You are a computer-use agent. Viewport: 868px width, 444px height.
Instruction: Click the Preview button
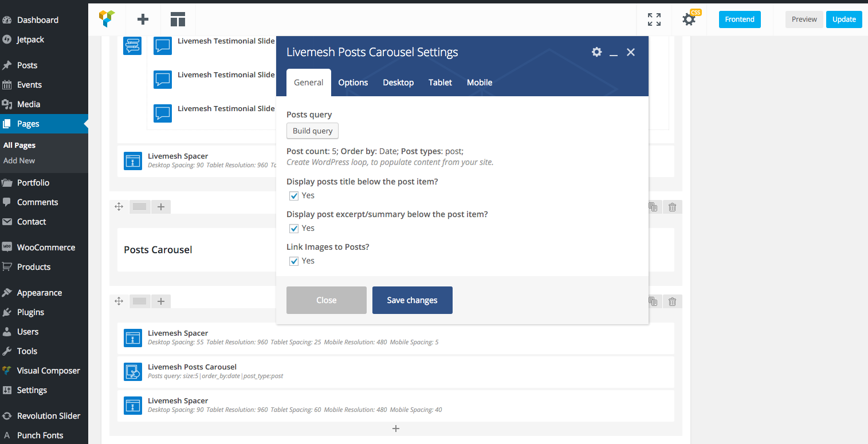click(x=804, y=19)
